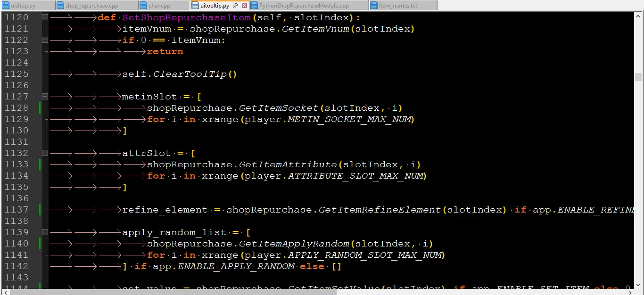644x295 pixels.
Task: Switch to the item_names.txt tab
Action: click(403, 6)
